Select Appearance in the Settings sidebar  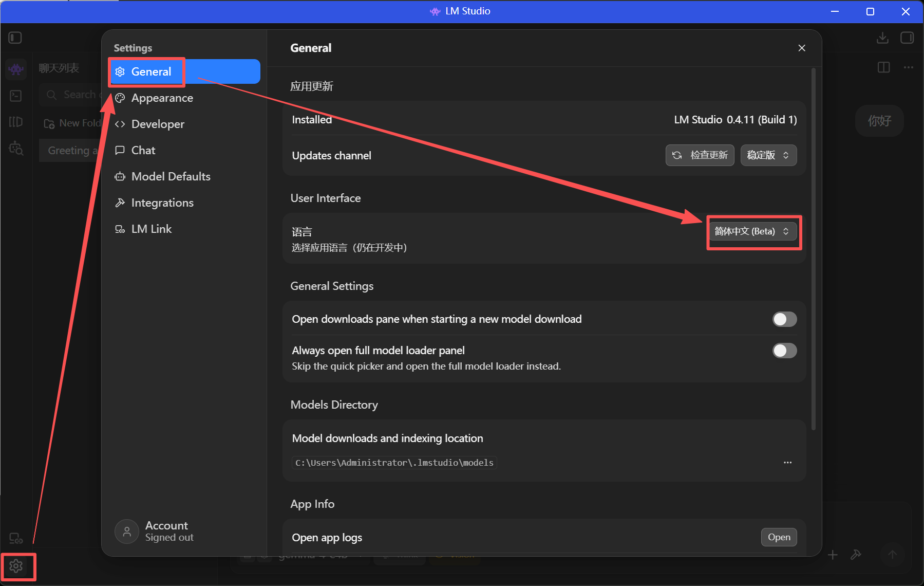[184, 98]
